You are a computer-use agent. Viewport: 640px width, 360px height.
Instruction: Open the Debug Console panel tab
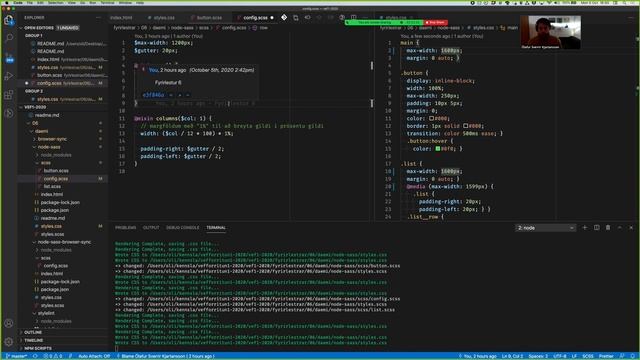pyautogui.click(x=182, y=227)
